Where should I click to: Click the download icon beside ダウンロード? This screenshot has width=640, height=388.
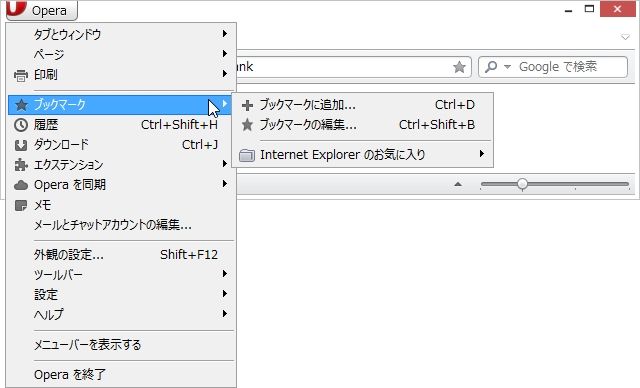click(21, 145)
